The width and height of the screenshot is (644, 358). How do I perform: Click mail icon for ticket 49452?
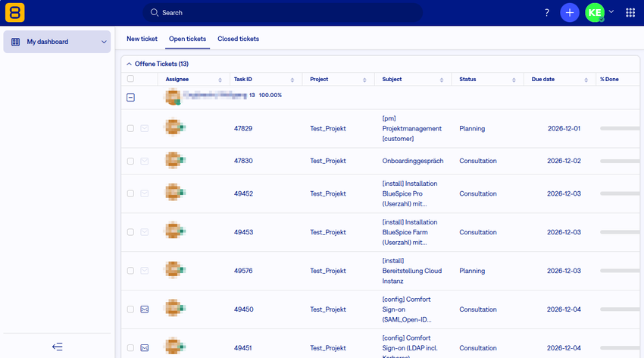145,193
